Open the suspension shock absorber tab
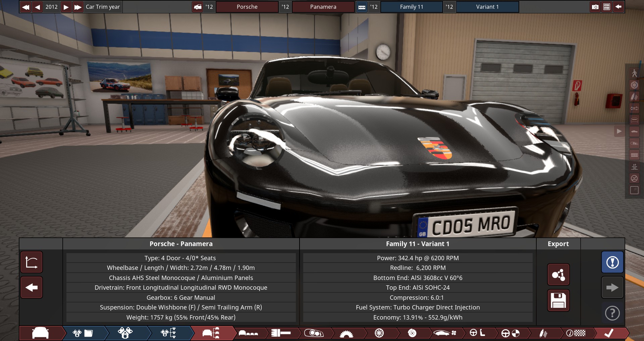The height and width of the screenshot is (341, 644). pos(543,333)
